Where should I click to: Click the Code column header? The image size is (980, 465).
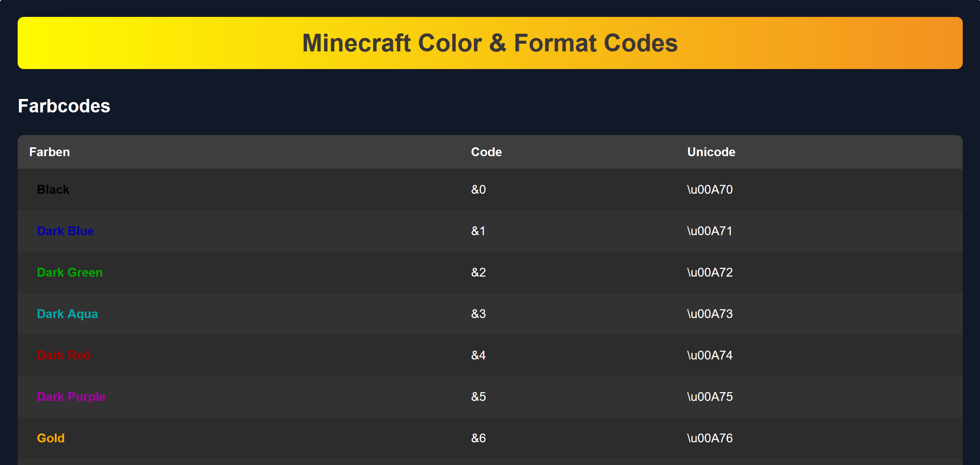486,152
